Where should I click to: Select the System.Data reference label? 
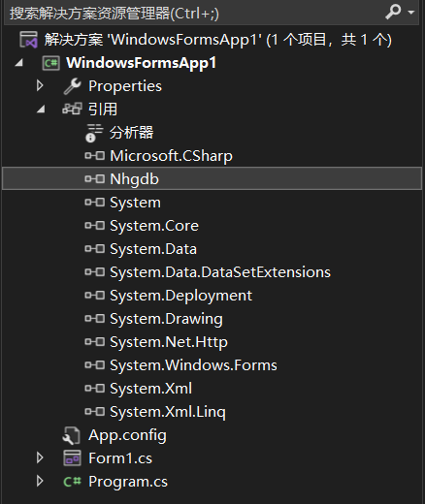[x=153, y=249]
